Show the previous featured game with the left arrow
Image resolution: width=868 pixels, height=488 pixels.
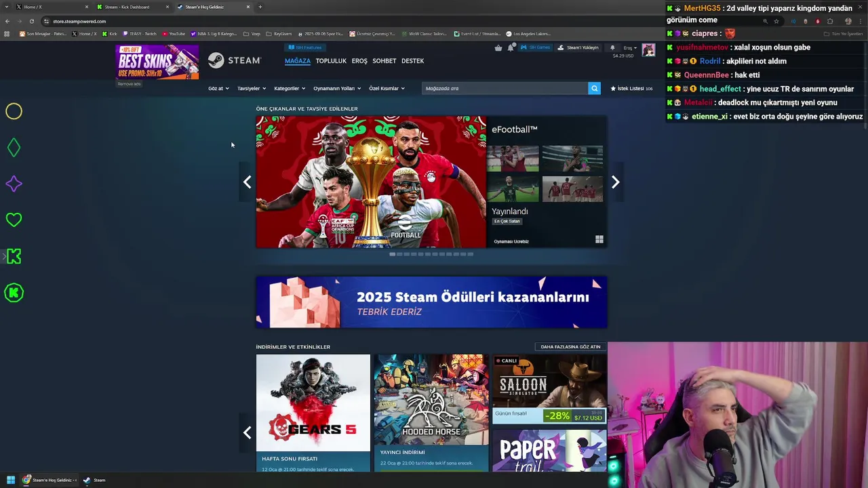(x=247, y=182)
